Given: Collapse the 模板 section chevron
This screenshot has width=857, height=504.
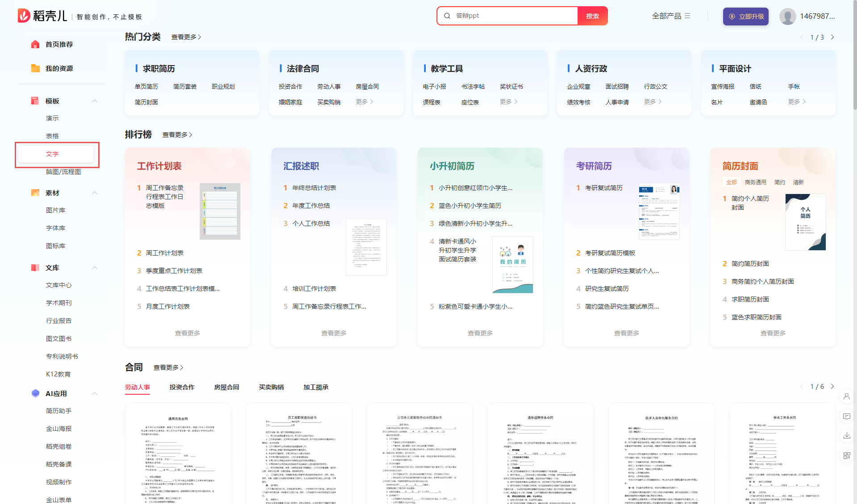Looking at the screenshot, I should tap(94, 101).
